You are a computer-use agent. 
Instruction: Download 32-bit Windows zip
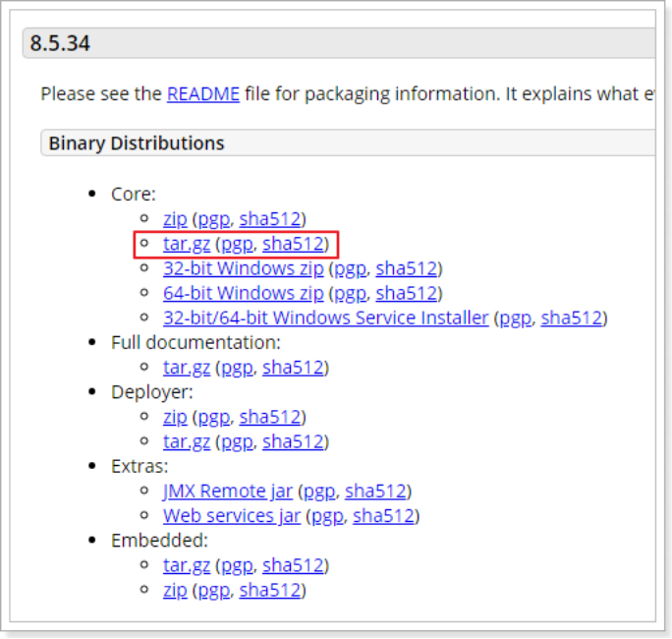click(244, 269)
